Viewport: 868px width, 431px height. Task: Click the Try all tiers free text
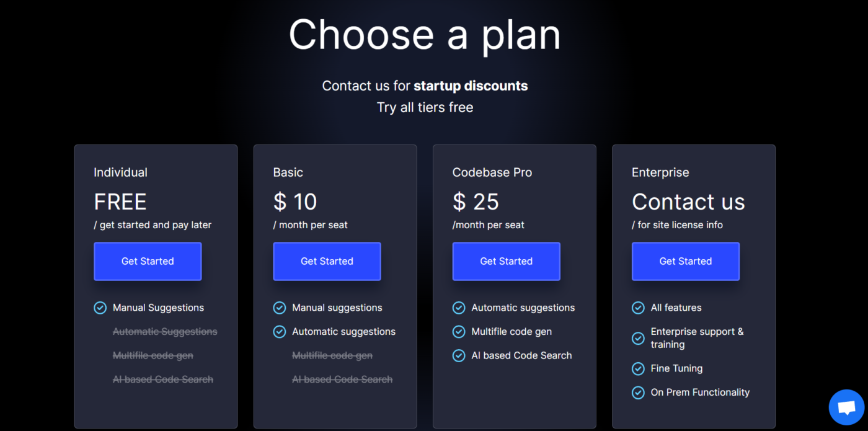click(x=425, y=107)
